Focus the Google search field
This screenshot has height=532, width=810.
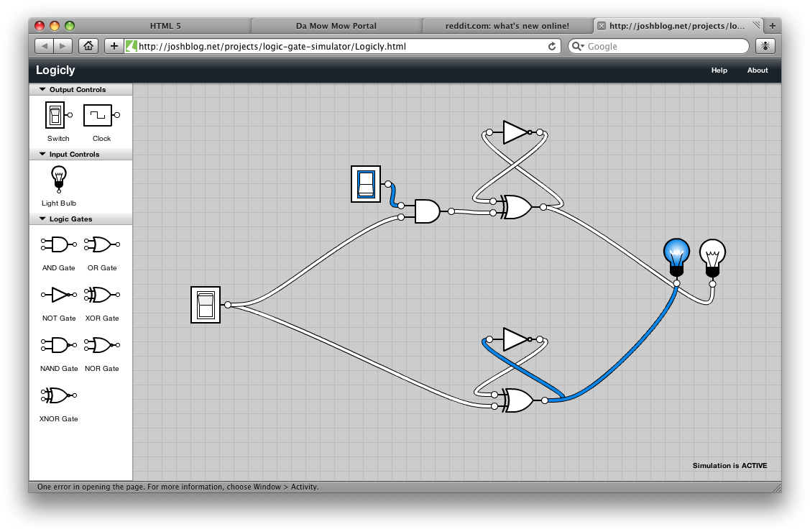[x=665, y=47]
